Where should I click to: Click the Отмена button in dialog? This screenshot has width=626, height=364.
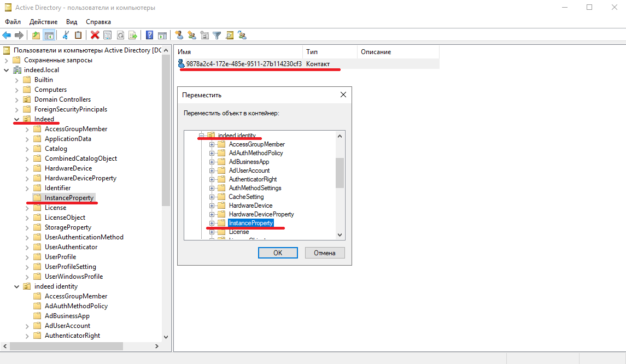click(x=325, y=253)
